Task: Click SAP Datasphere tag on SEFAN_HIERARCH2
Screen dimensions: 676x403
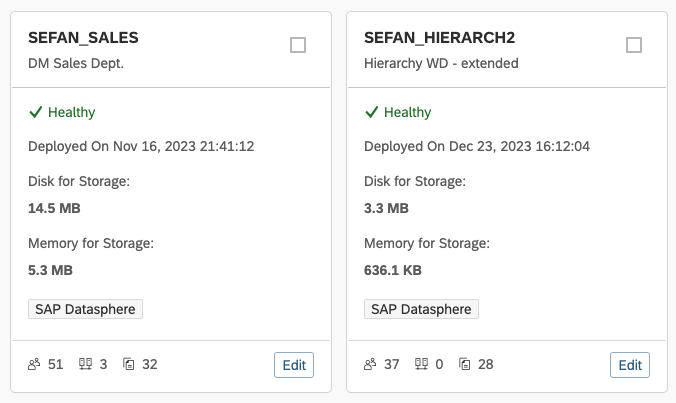Action: tap(421, 309)
